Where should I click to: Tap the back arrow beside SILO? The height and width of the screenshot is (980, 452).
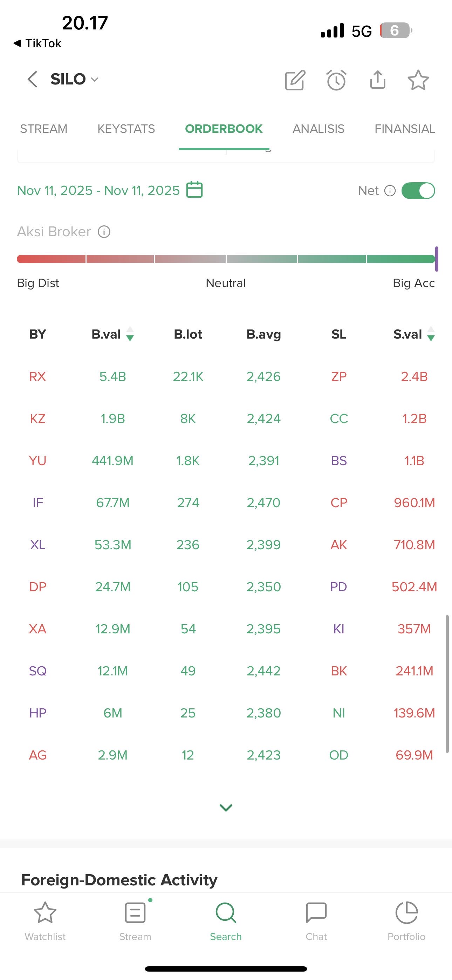pos(33,80)
